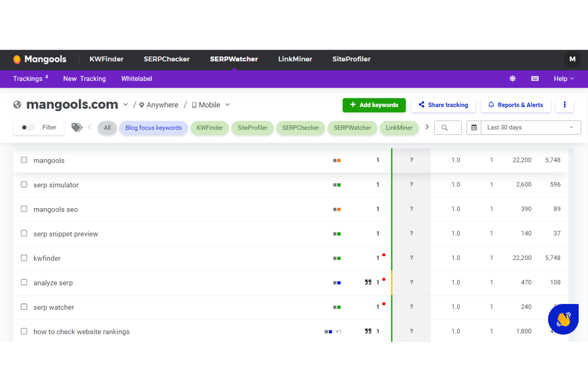This screenshot has width=588, height=392.
Task: Click the tags icon
Action: point(77,127)
